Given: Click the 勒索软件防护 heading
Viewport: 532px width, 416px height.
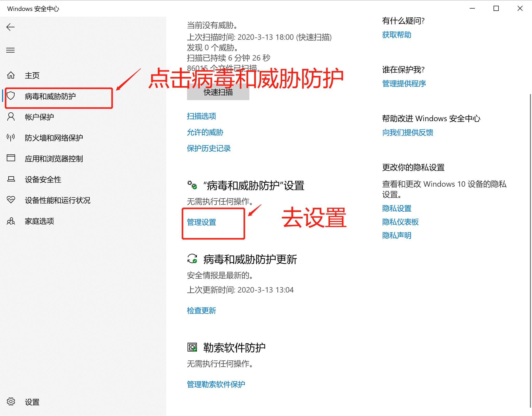Looking at the screenshot, I should tap(234, 348).
